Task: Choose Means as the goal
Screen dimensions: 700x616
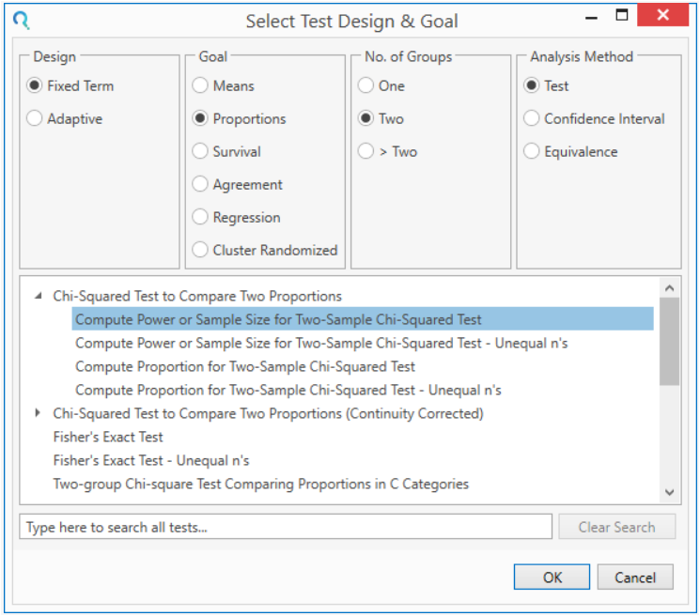Action: click(x=200, y=85)
